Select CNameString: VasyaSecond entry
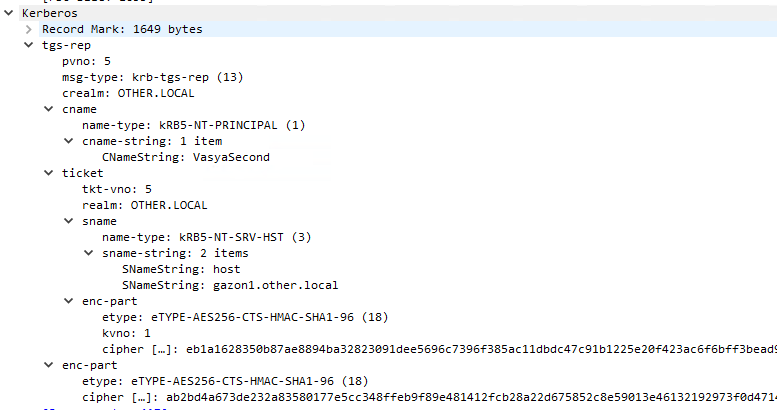The image size is (777, 410). (186, 157)
